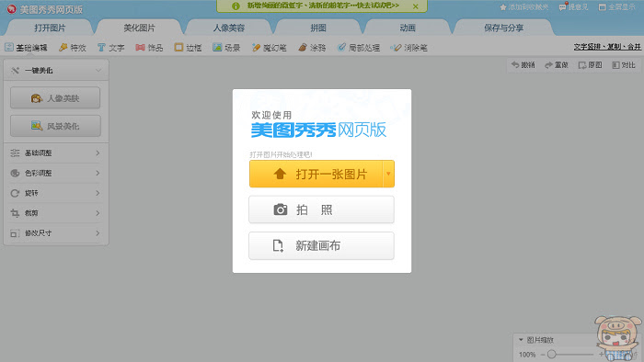Click the 打开一张图片 button
This screenshot has height=362, width=644.
point(316,174)
